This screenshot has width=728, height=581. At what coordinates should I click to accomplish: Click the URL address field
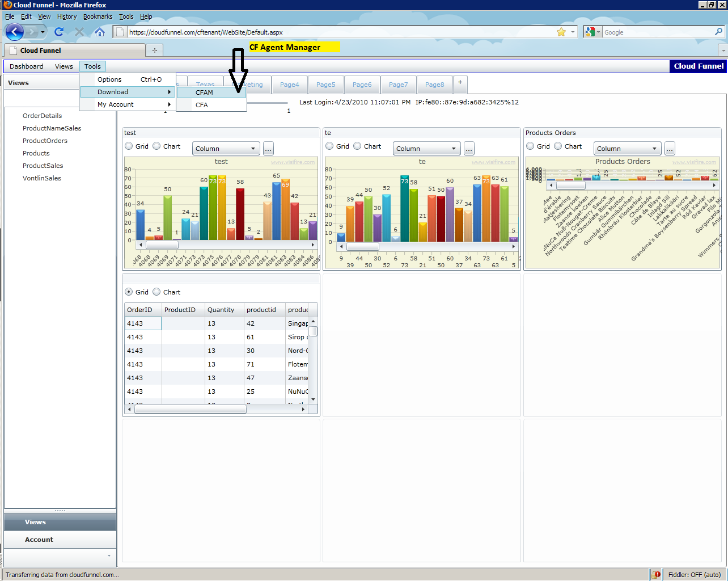point(340,32)
